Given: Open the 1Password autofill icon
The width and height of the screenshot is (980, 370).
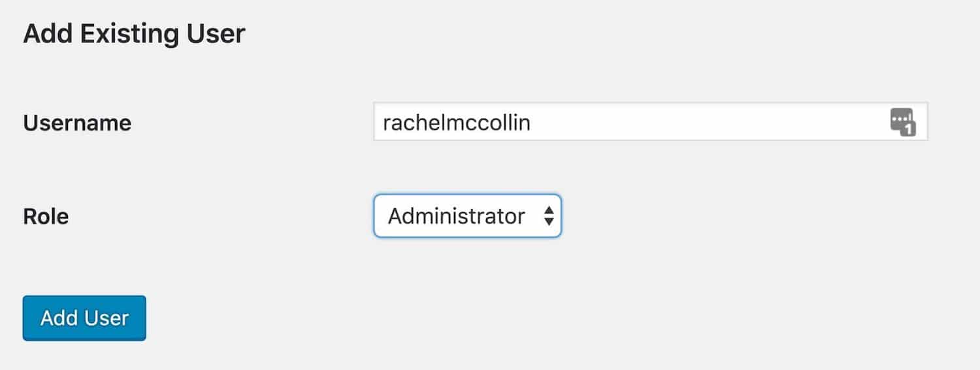Looking at the screenshot, I should tap(903, 123).
